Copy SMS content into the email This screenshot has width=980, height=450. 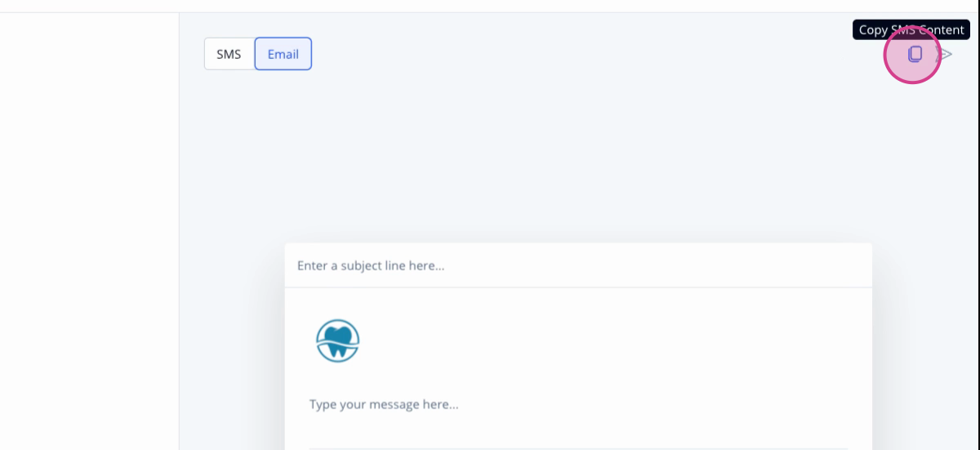(915, 54)
